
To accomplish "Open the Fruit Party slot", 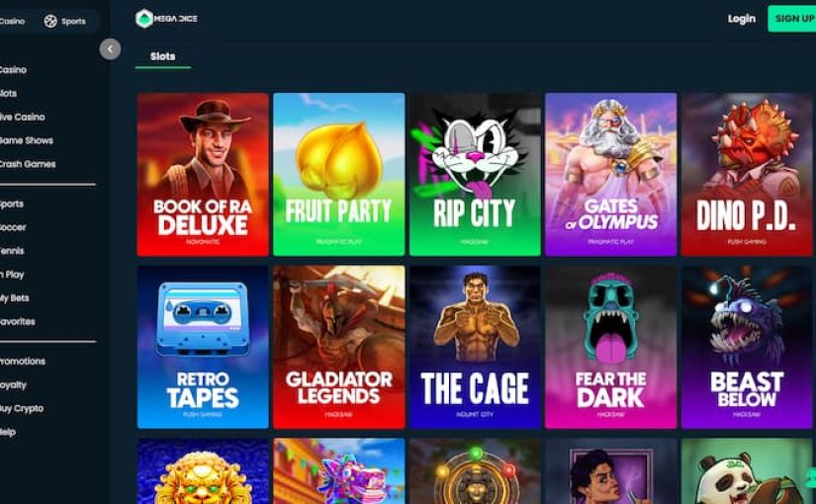I will coord(339,174).
